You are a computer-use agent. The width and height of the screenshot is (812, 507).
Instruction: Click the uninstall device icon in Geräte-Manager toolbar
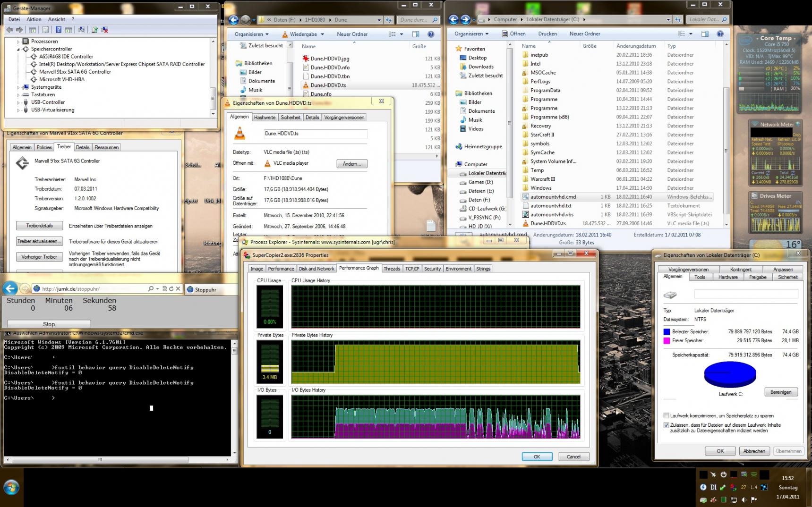tap(105, 30)
